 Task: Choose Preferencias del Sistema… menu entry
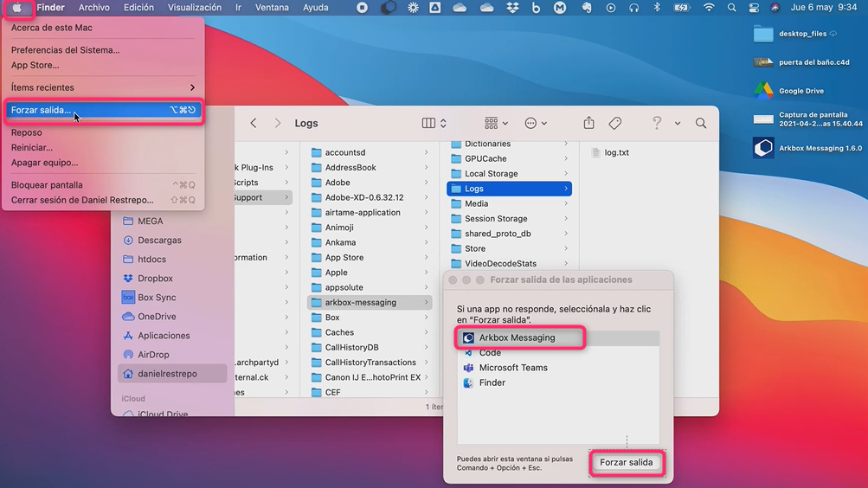click(x=66, y=50)
